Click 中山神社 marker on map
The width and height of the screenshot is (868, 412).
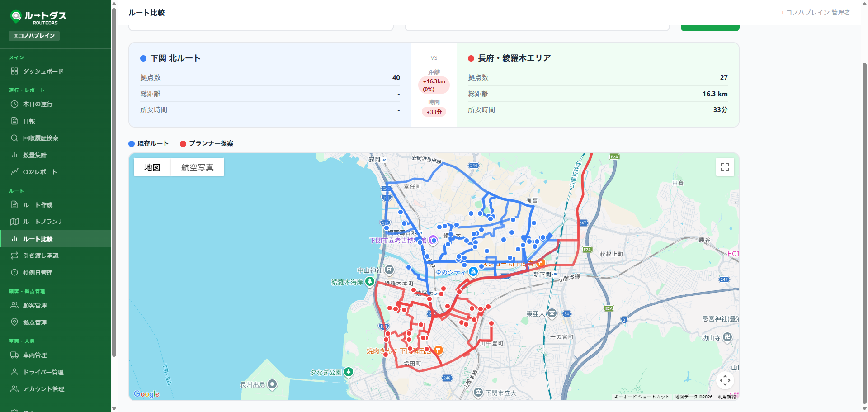tap(389, 270)
